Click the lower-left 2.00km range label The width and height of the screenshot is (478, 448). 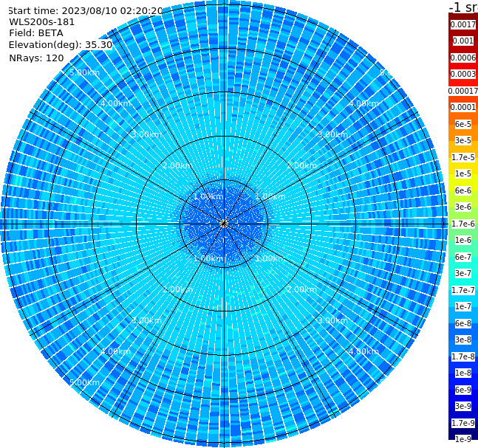(x=178, y=289)
